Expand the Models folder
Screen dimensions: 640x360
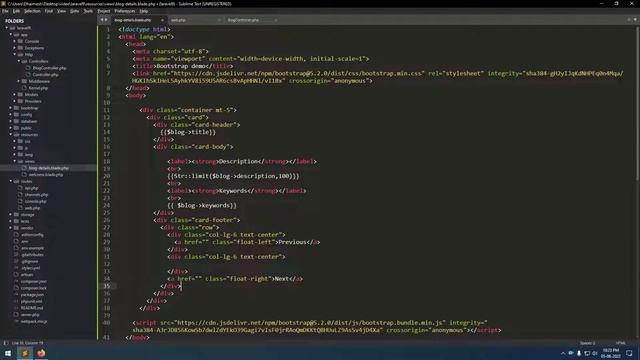[x=15, y=95]
